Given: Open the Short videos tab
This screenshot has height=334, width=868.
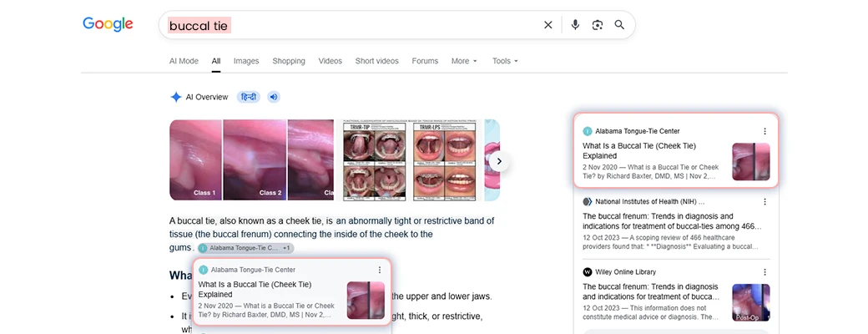Looking at the screenshot, I should click(377, 61).
